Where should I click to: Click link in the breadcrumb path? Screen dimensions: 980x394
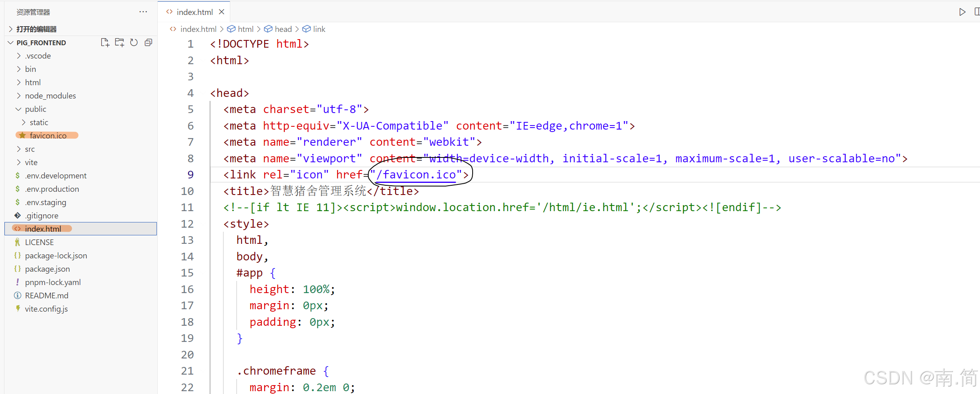[319, 29]
